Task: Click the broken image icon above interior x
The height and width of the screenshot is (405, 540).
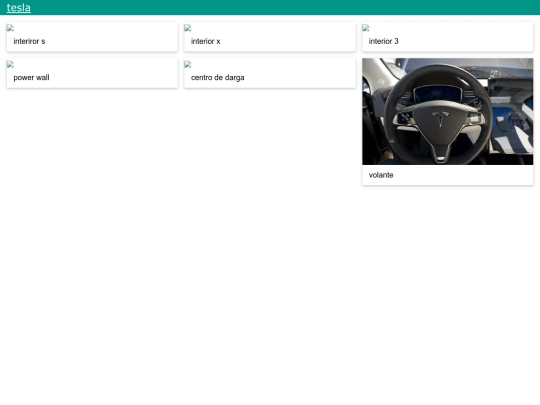Action: (188, 28)
